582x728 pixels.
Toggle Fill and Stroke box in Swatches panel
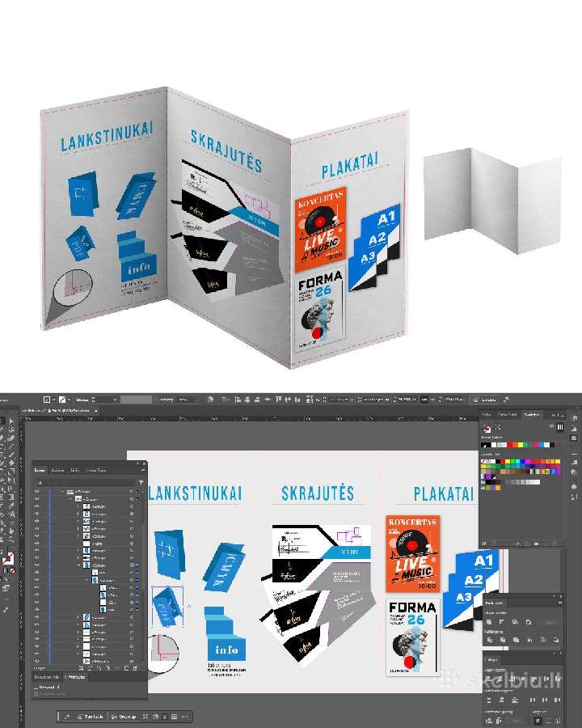[487, 428]
